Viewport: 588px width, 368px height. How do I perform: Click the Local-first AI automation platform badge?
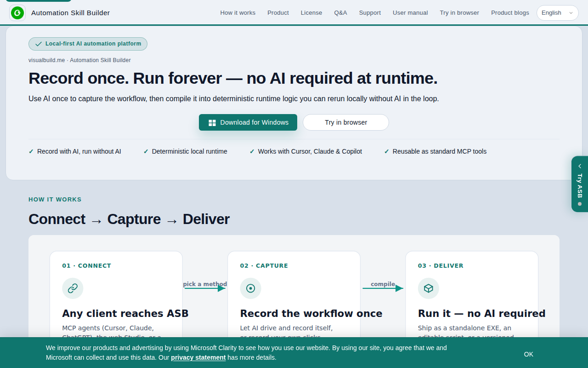click(88, 44)
